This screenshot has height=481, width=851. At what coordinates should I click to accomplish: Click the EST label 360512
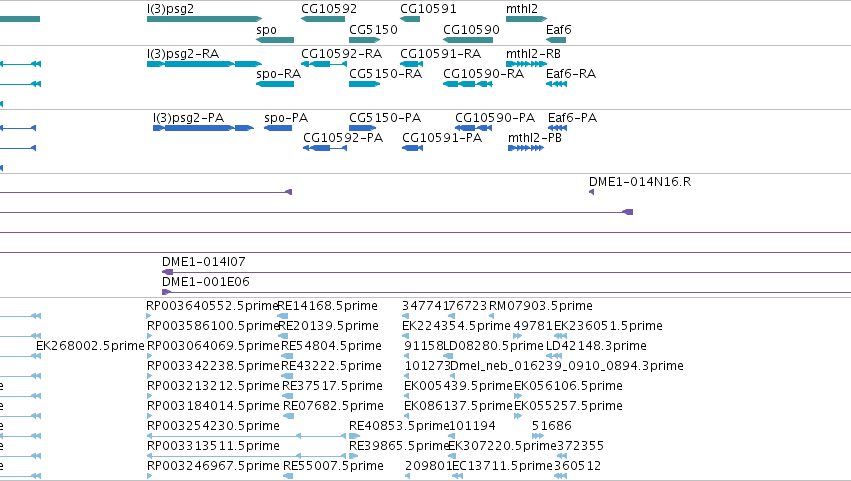[578, 466]
